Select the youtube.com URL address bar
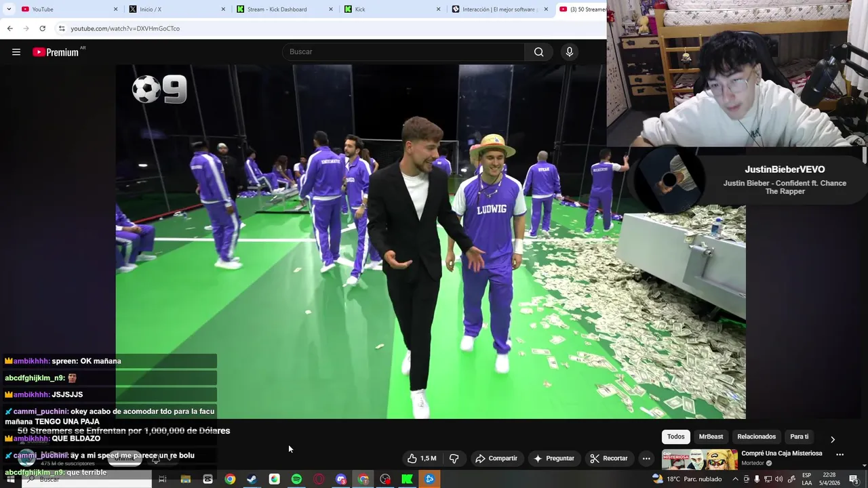This screenshot has height=488, width=868. tap(125, 28)
